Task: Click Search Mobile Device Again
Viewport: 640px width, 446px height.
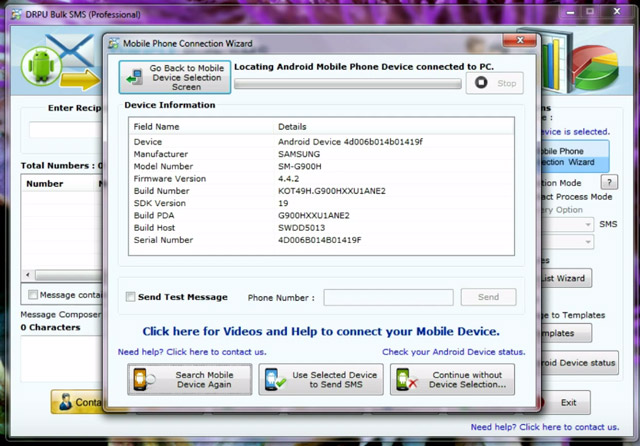Action: tap(189, 380)
